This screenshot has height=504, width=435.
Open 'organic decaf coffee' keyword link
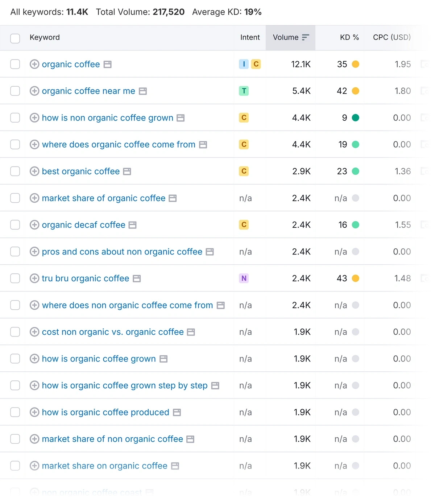(x=84, y=225)
